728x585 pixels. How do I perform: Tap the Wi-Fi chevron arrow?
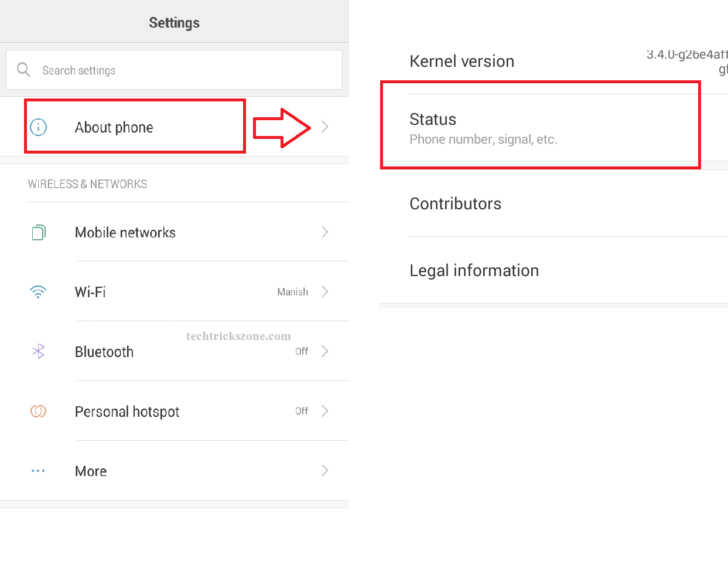pyautogui.click(x=325, y=292)
